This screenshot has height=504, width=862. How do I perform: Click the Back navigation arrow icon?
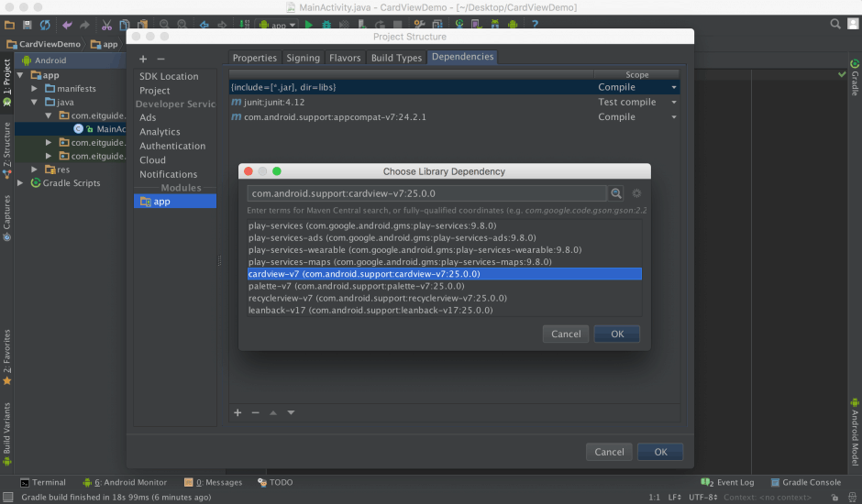pos(204,25)
